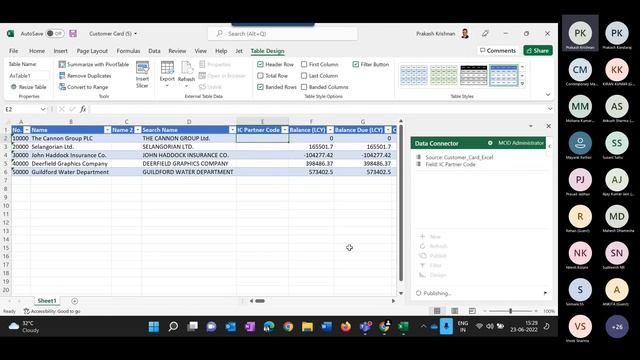Screen dimensions: 640x360
Task: Open taskbar Search magnifier icon
Action: click(173, 327)
